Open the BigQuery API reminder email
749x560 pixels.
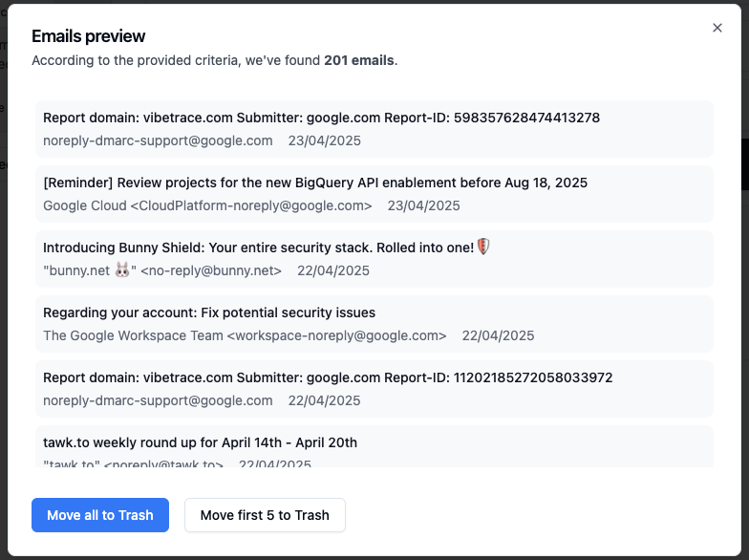374,194
